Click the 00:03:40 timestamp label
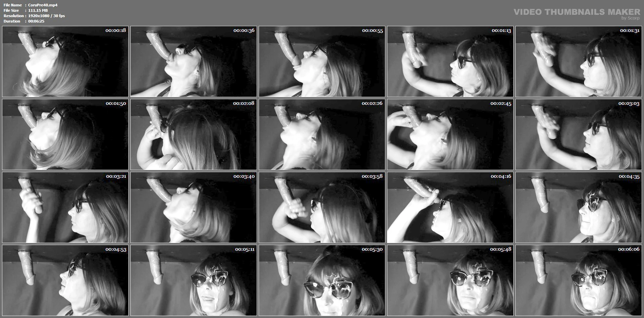The image size is (644, 318). 245,176
